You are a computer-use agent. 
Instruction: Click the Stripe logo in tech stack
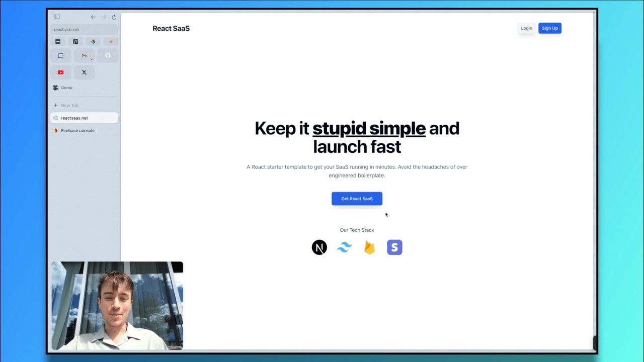[394, 247]
